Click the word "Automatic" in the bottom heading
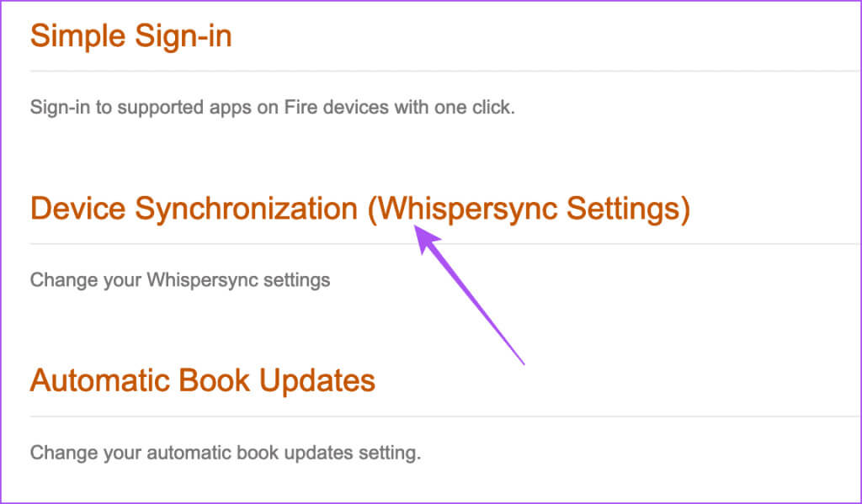The width and height of the screenshot is (862, 504). (x=100, y=380)
